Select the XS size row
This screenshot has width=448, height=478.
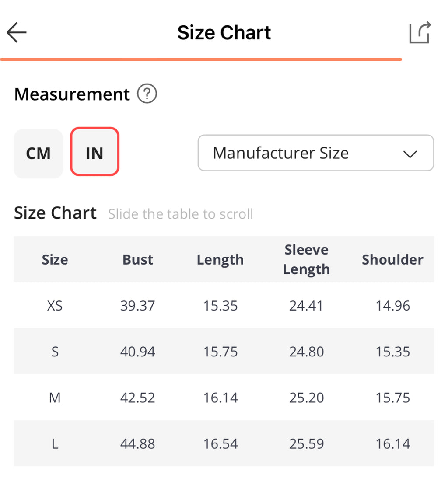(55, 305)
